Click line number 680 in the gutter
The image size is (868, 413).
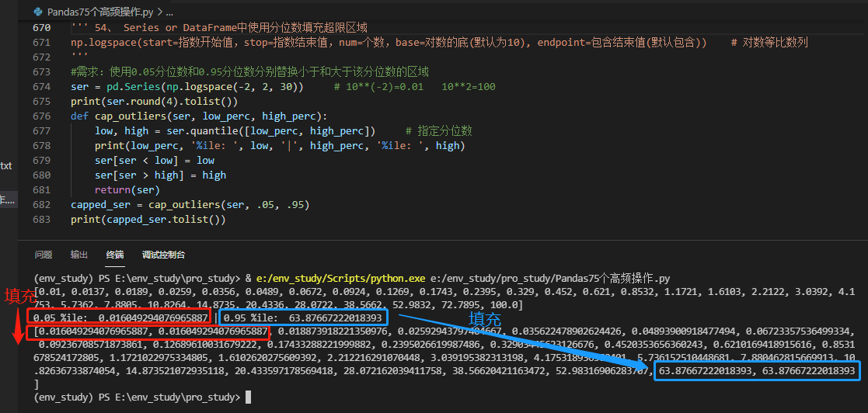click(x=42, y=175)
